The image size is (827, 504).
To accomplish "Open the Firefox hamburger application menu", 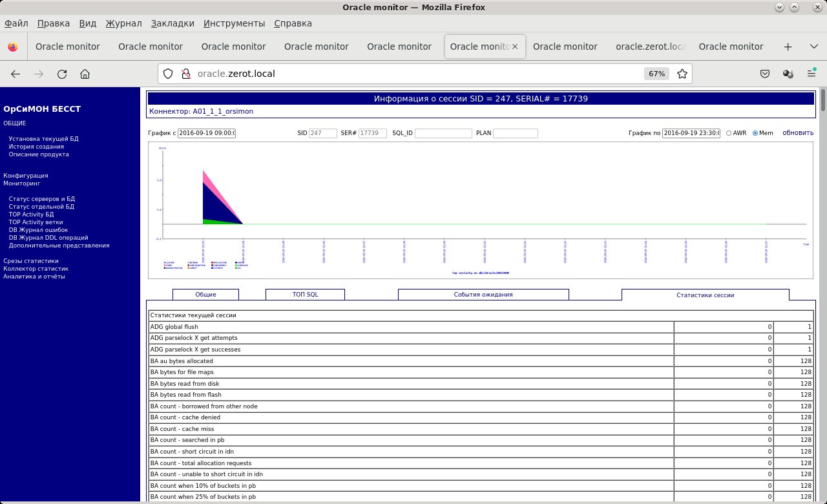I will [811, 74].
